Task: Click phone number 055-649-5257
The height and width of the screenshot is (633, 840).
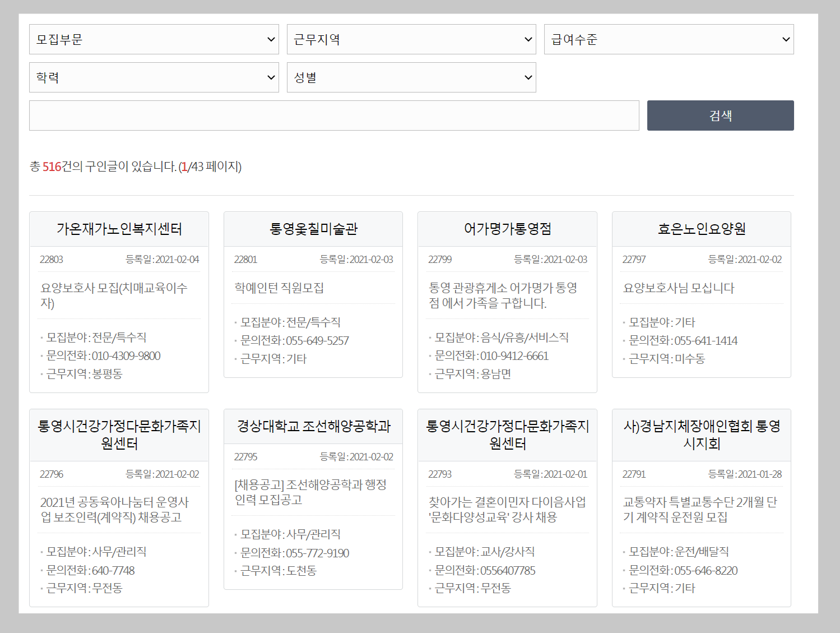Action: coord(317,340)
